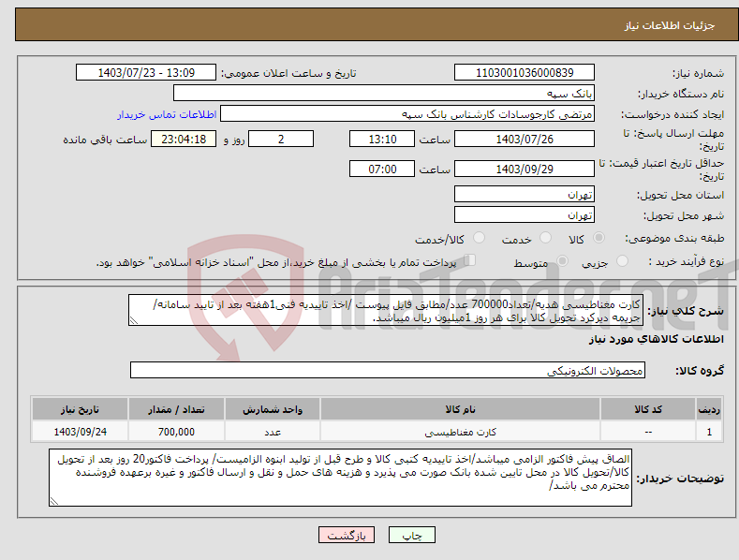This screenshot has width=739, height=560.
Task: Open اطلاعات تماس خریدار link
Action: pyautogui.click(x=167, y=114)
